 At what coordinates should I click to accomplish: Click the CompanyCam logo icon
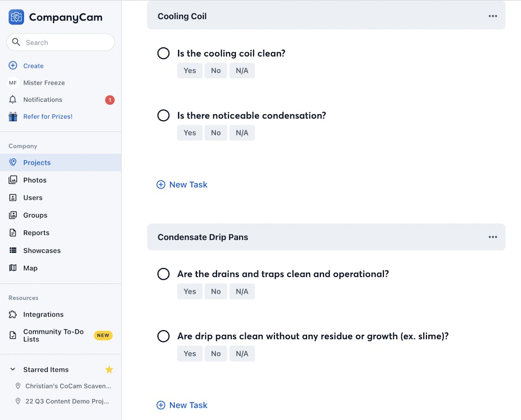(16, 17)
